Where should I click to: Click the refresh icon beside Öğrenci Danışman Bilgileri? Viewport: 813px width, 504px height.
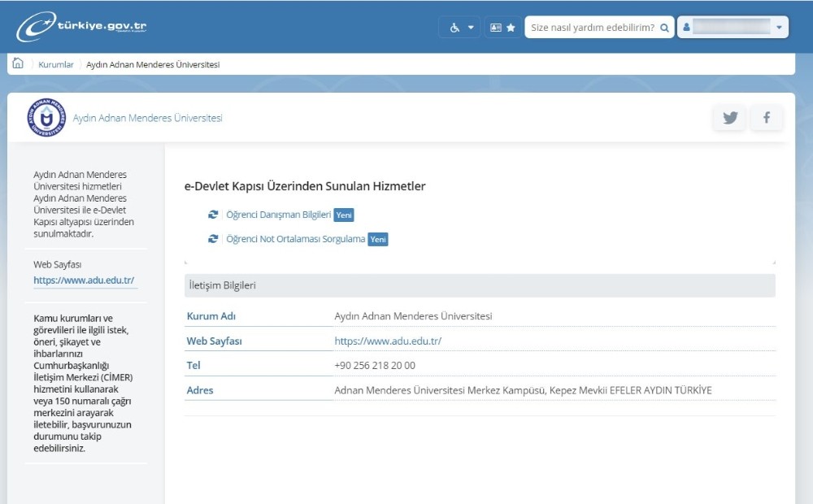pyautogui.click(x=212, y=215)
